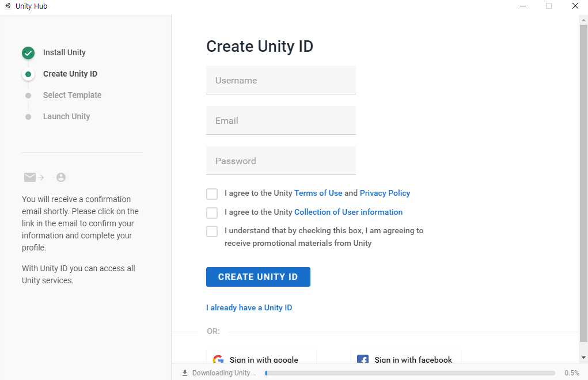The width and height of the screenshot is (588, 380).
Task: Focus the Password input field
Action: pyautogui.click(x=281, y=161)
